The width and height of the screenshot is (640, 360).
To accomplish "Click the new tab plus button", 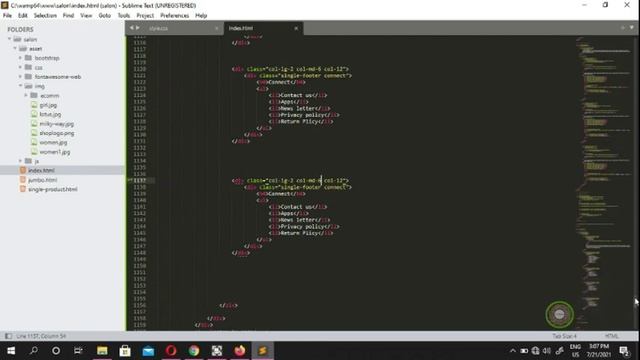I will (622, 28).
